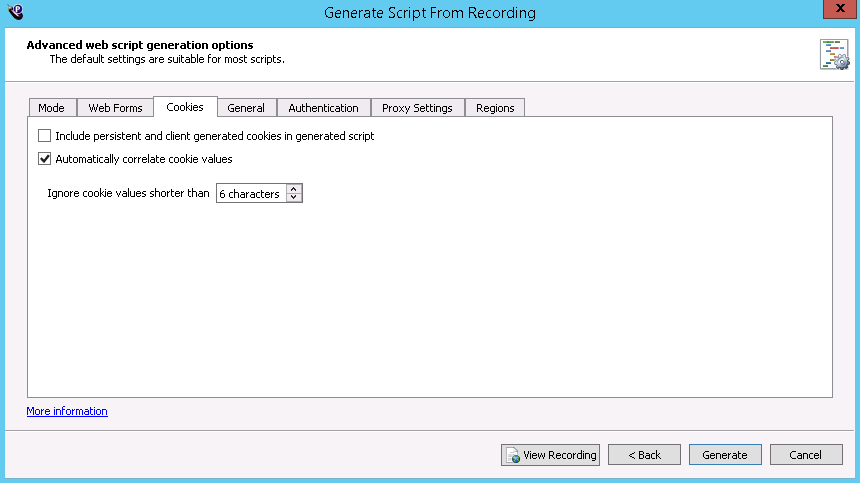Click the View Recording button icon

coord(513,455)
